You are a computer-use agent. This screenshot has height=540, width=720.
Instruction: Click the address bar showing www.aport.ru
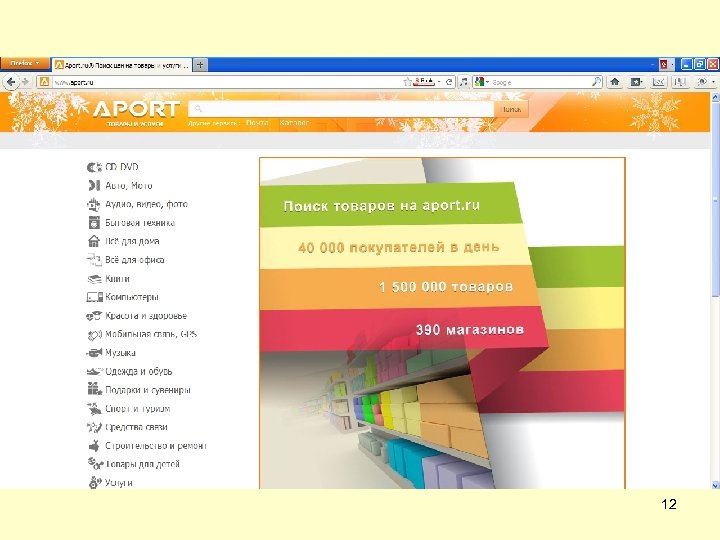[x=220, y=82]
